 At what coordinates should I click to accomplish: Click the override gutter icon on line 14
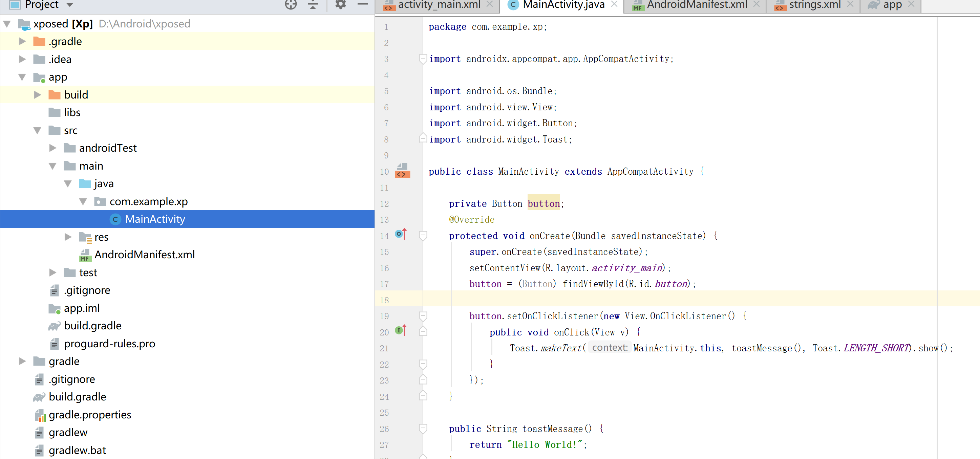click(x=400, y=234)
